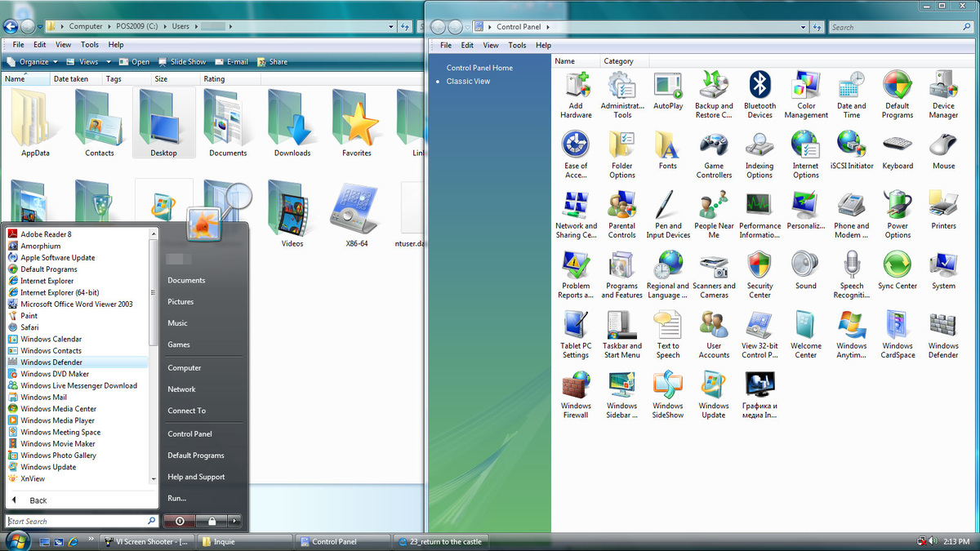
Task: Open Device Manager icon
Action: click(x=943, y=95)
